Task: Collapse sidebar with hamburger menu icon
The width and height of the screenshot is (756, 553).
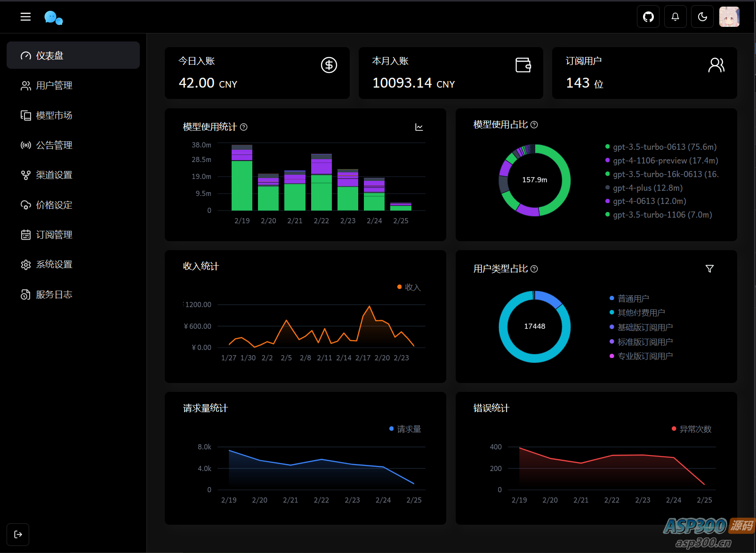Action: point(25,17)
